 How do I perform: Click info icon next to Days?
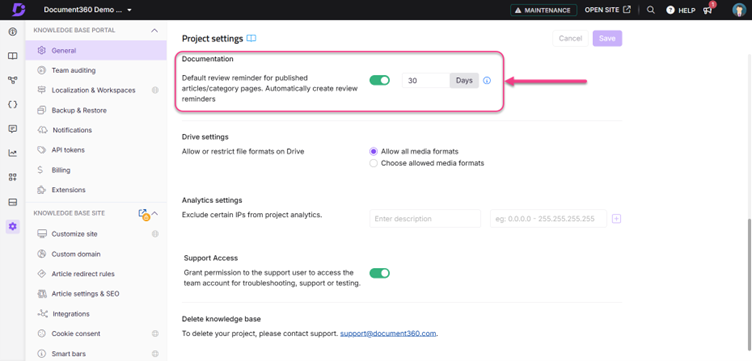pyautogui.click(x=487, y=81)
